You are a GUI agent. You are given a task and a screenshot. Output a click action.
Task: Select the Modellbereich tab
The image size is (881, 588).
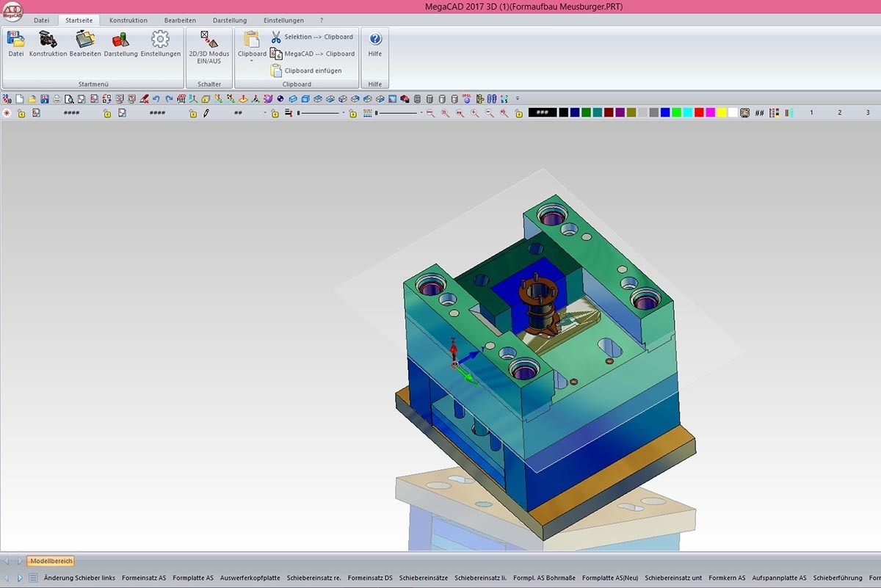[51, 561]
